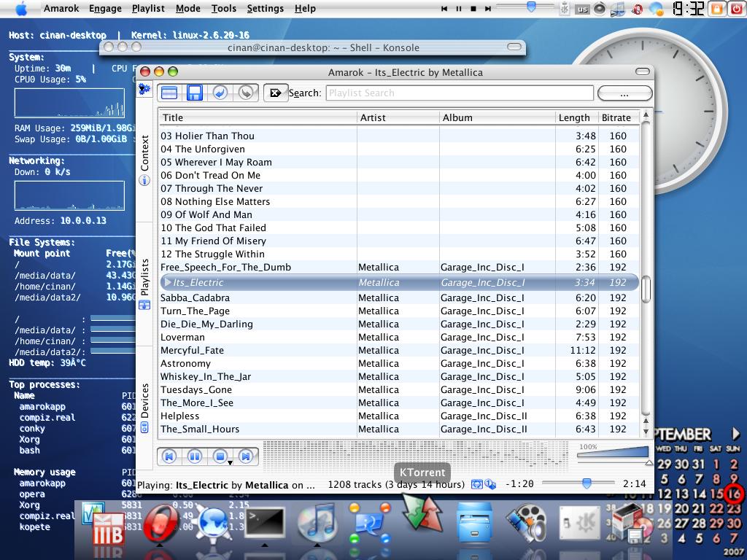This screenshot has width=747, height=560.
Task: Select the '04 The Unforgiven' track row
Action: pos(399,149)
